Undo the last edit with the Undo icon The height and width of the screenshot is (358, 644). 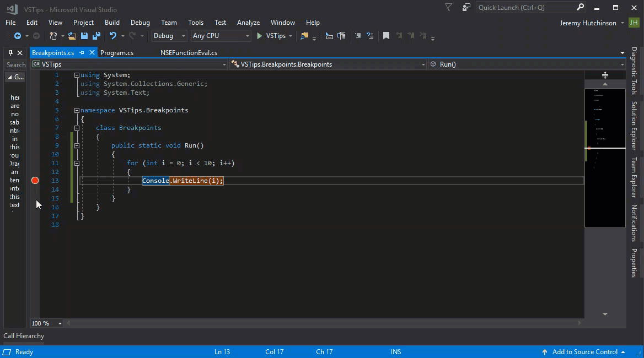(113, 35)
